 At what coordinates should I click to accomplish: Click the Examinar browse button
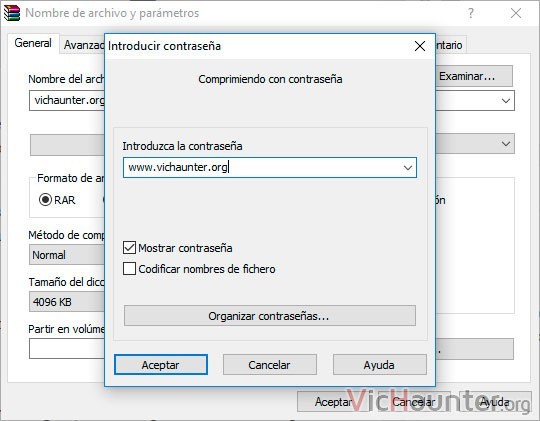474,76
